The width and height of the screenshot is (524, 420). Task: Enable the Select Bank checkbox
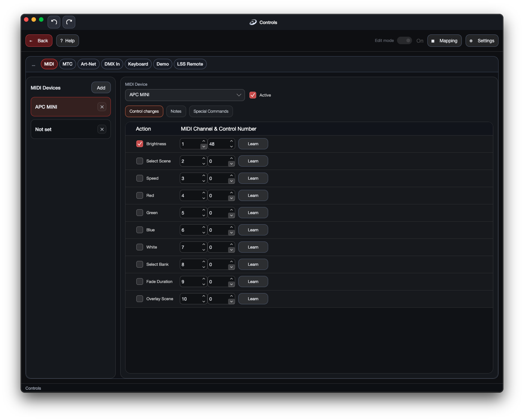140,264
